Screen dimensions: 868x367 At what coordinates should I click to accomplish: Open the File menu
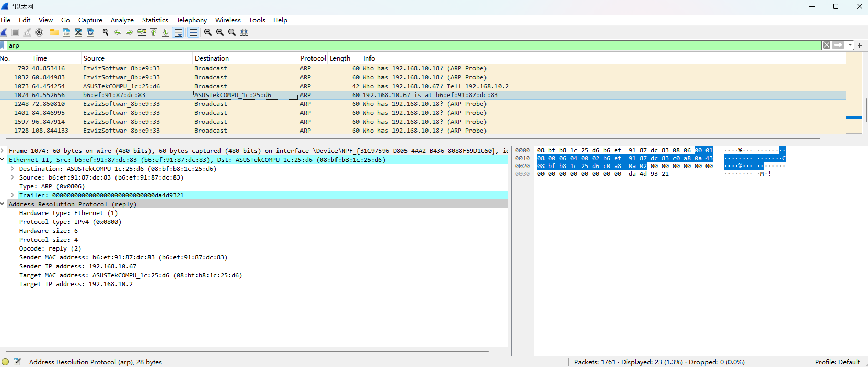[x=5, y=20]
